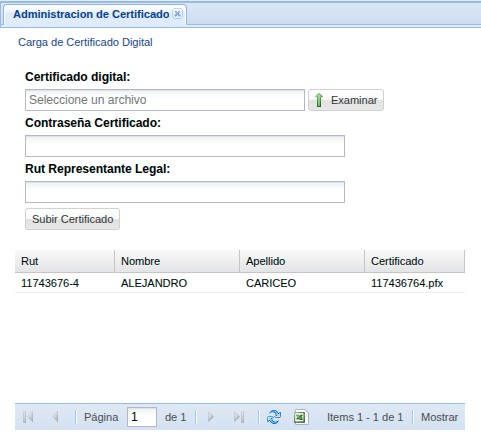Refresh the certificate grid
The height and width of the screenshot is (440, 481).
pos(274,417)
